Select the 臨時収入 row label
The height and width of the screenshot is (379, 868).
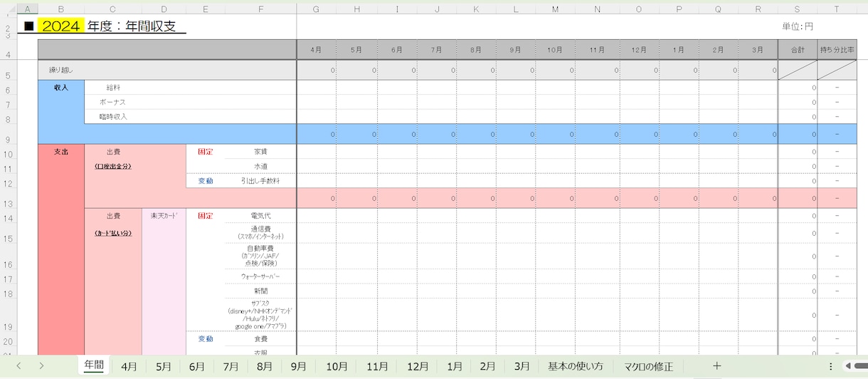113,116
